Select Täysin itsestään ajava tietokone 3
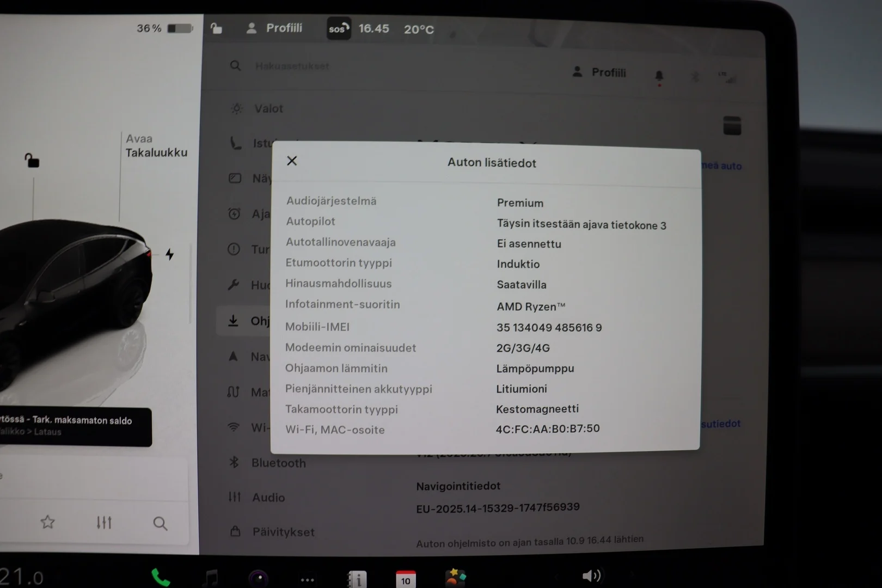The image size is (882, 588). pos(581,224)
